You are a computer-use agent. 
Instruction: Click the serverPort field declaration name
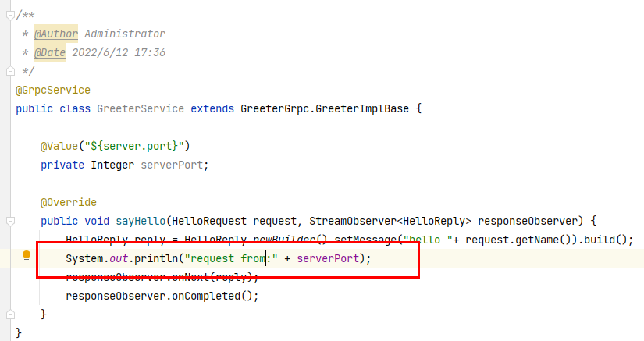172,165
